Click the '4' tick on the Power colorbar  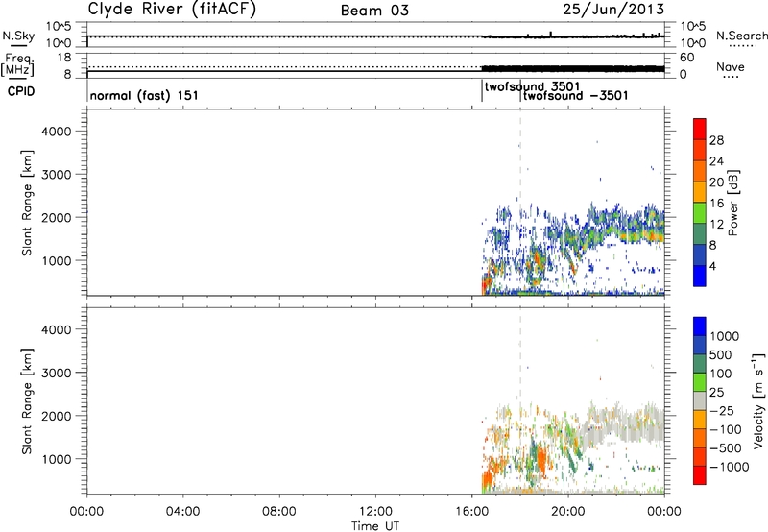point(712,266)
